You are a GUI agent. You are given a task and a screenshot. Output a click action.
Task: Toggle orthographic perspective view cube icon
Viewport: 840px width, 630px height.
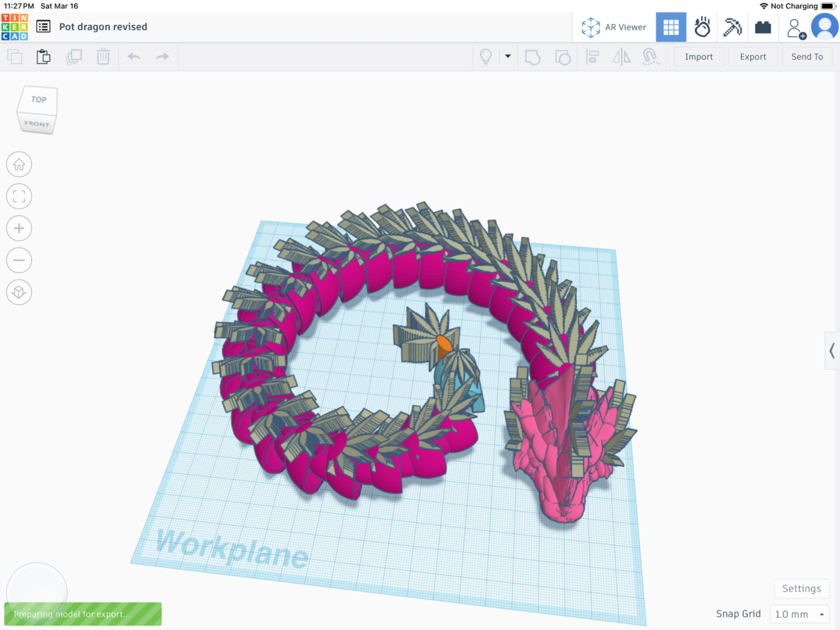19,292
